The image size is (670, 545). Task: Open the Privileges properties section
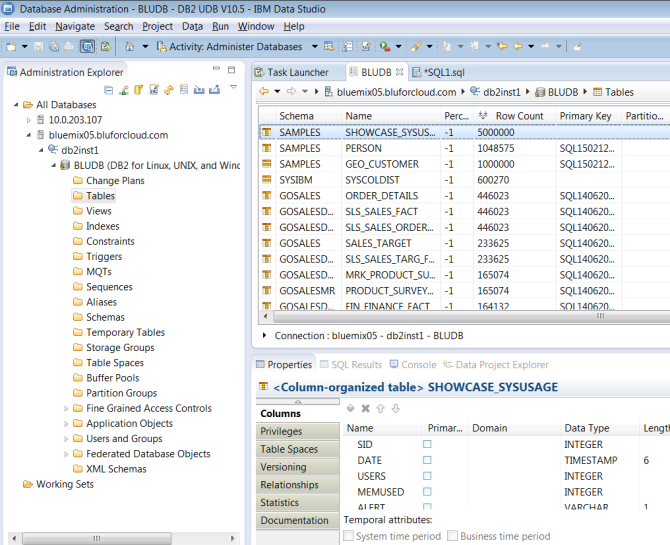298,431
